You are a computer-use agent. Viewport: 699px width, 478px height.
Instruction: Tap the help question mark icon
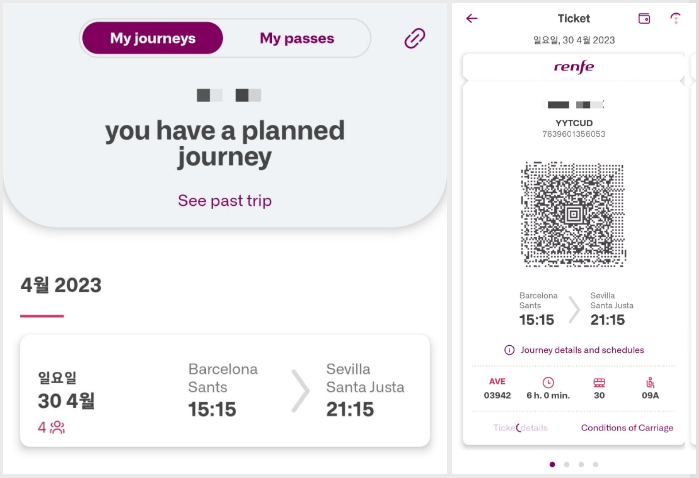click(x=676, y=18)
